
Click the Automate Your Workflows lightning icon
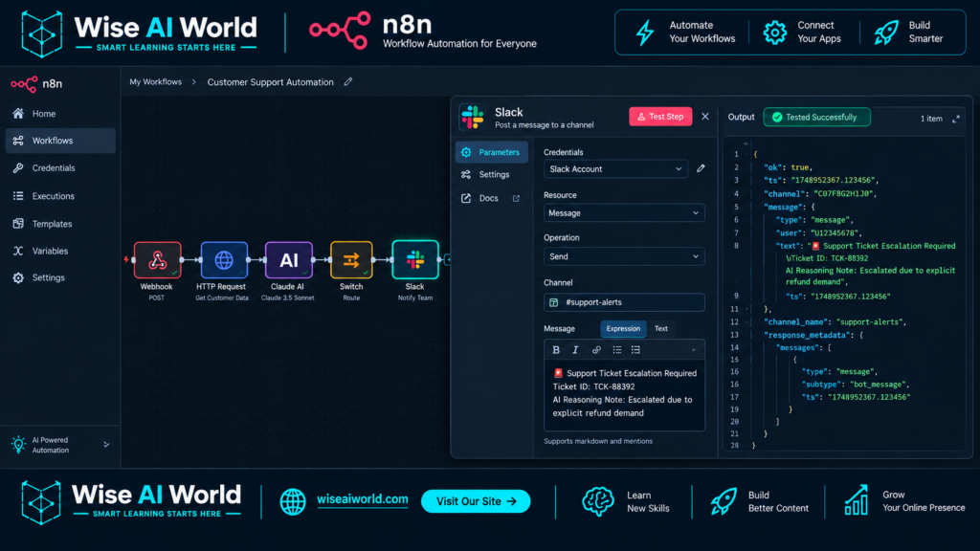pyautogui.click(x=645, y=33)
